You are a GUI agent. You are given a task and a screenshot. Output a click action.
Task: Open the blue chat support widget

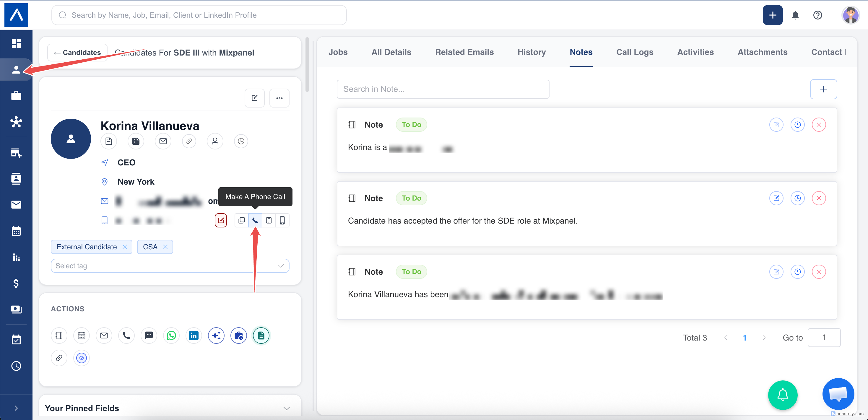pos(838,394)
